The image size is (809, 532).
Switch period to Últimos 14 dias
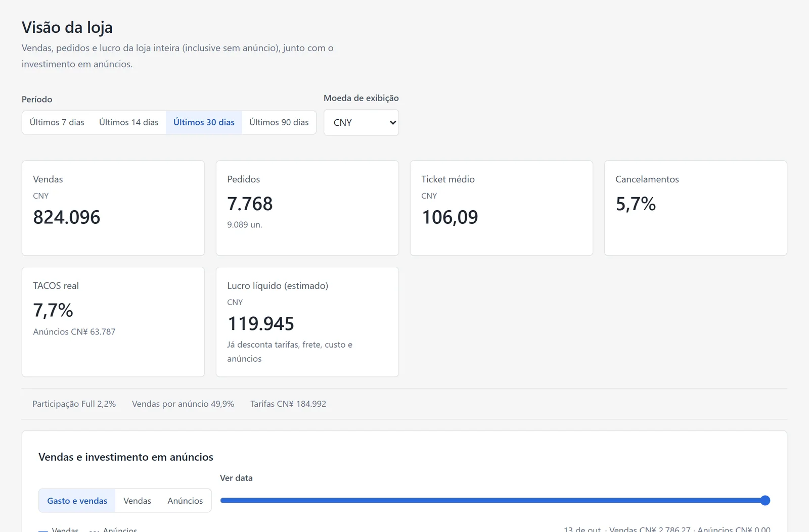point(128,122)
